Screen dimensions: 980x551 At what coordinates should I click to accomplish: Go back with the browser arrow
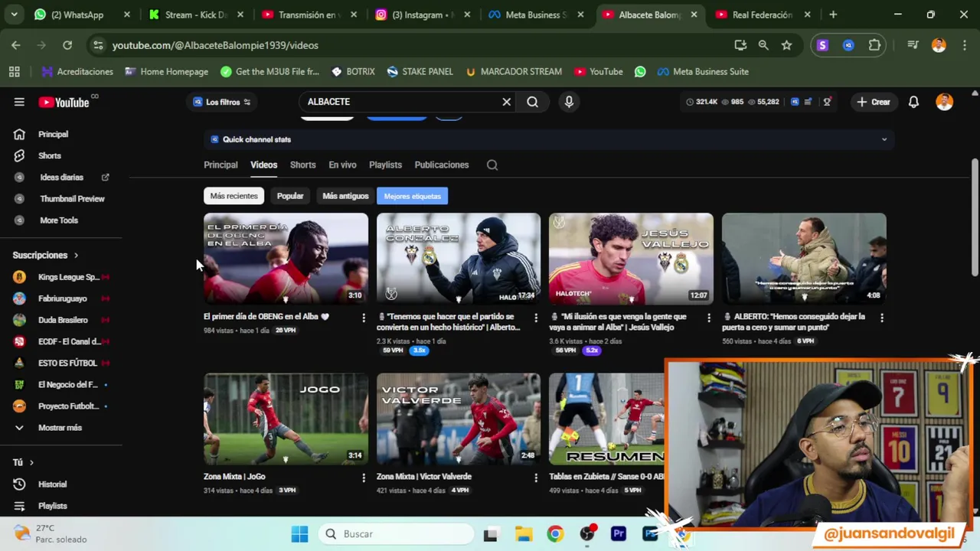pyautogui.click(x=16, y=45)
